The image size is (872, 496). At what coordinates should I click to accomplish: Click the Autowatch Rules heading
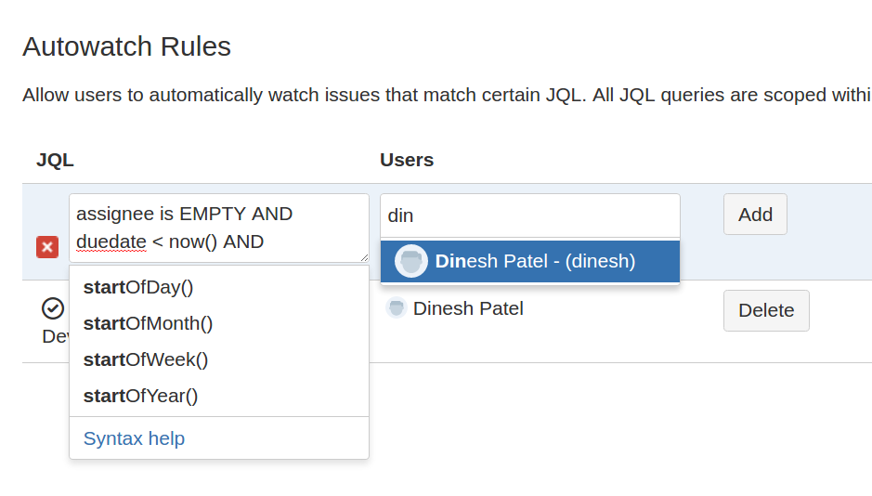[x=126, y=46]
